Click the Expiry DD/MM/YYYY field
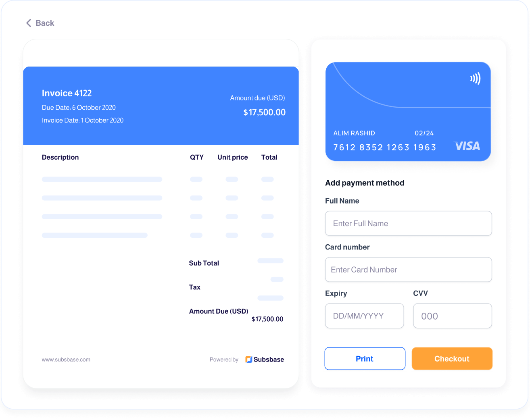 click(364, 316)
